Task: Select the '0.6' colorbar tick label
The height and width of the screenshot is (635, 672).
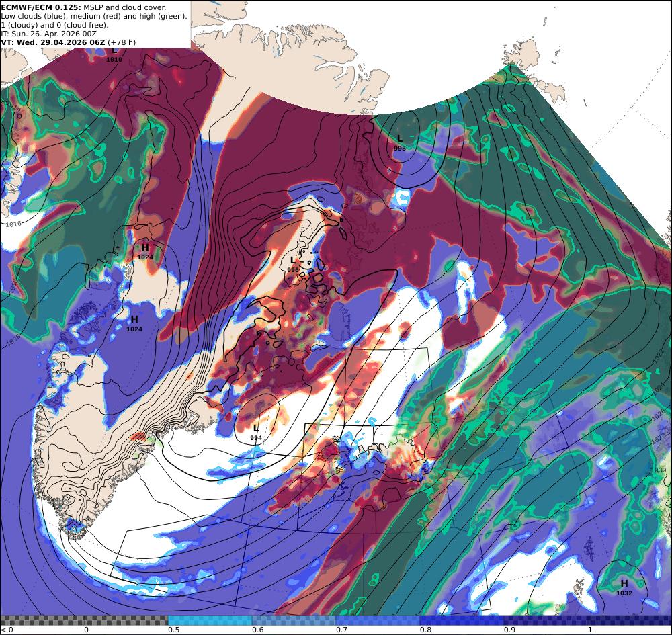Action: point(257,630)
